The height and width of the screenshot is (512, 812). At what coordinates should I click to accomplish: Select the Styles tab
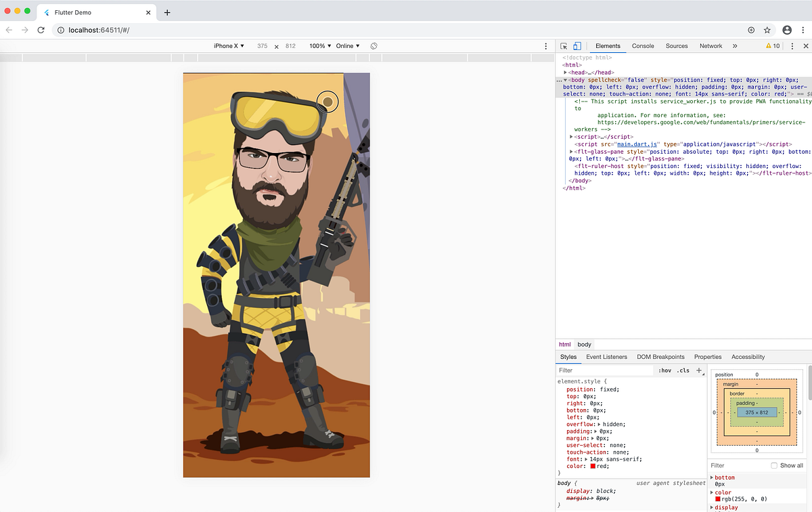(568, 357)
